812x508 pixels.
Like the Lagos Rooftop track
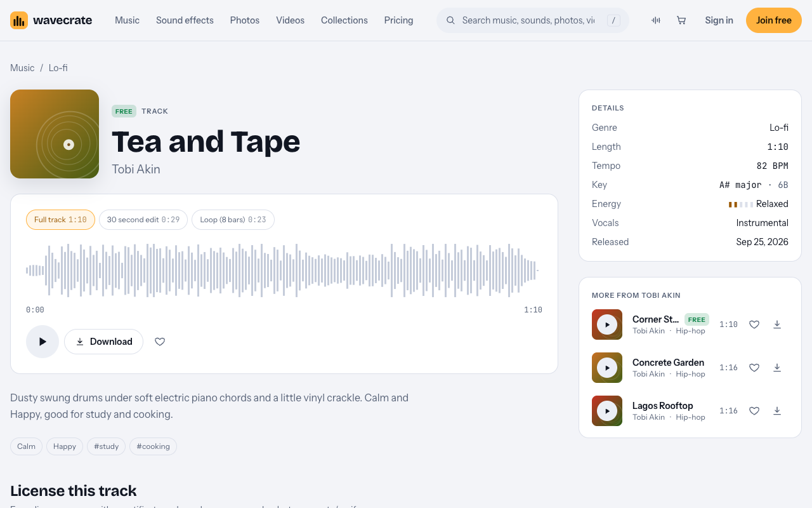(x=754, y=411)
